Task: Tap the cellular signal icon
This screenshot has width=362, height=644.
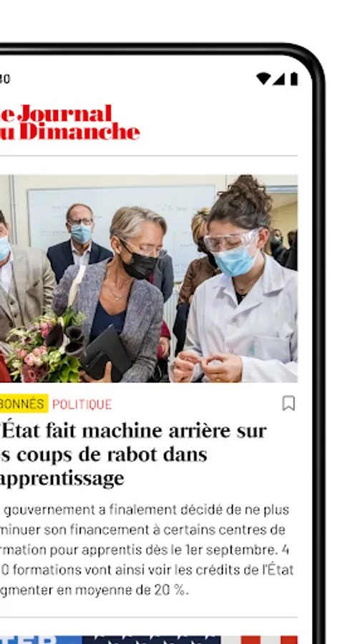Action: click(x=279, y=79)
